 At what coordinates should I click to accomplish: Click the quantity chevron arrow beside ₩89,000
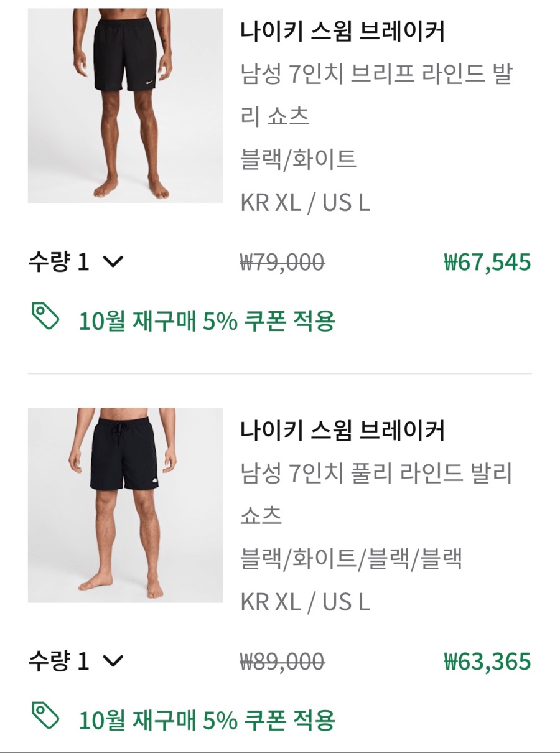tap(113, 661)
